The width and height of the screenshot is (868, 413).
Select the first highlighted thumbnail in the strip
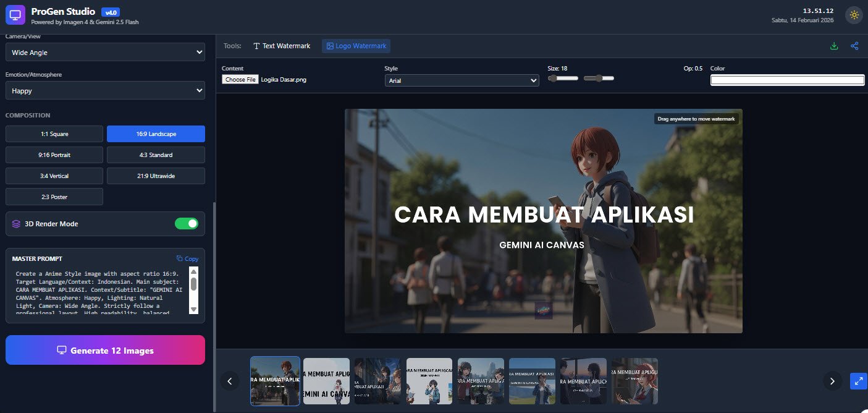coord(276,381)
